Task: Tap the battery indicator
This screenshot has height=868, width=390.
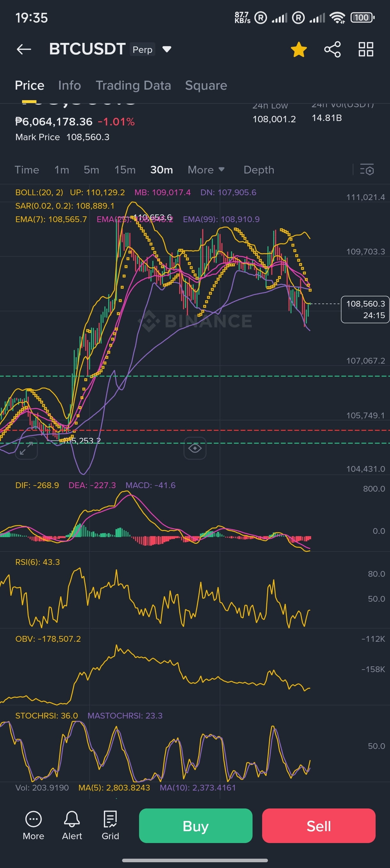Action: 363,18
